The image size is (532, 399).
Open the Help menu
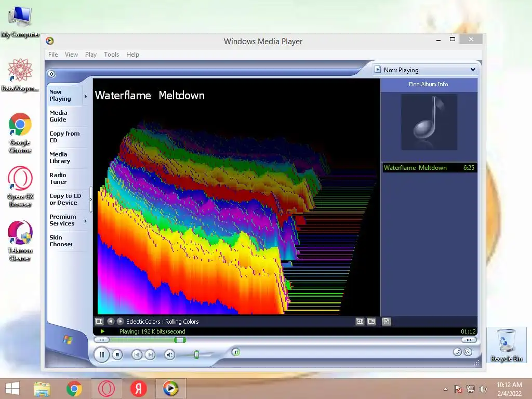coord(132,54)
